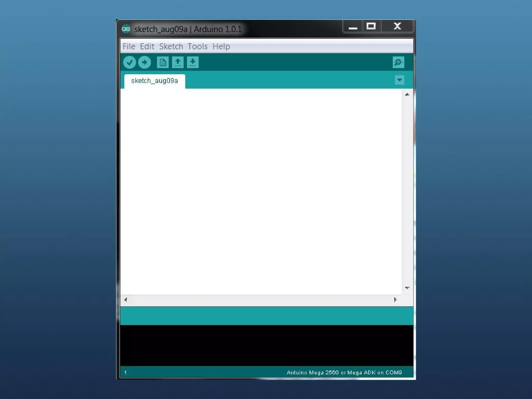The height and width of the screenshot is (399, 532).
Task: Click the horizontal scroll left arrow
Action: coord(126,300)
